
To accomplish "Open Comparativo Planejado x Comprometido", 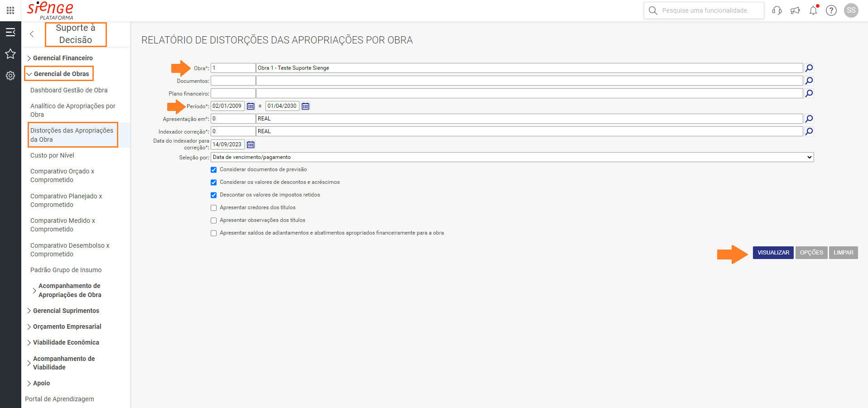I will (66, 201).
